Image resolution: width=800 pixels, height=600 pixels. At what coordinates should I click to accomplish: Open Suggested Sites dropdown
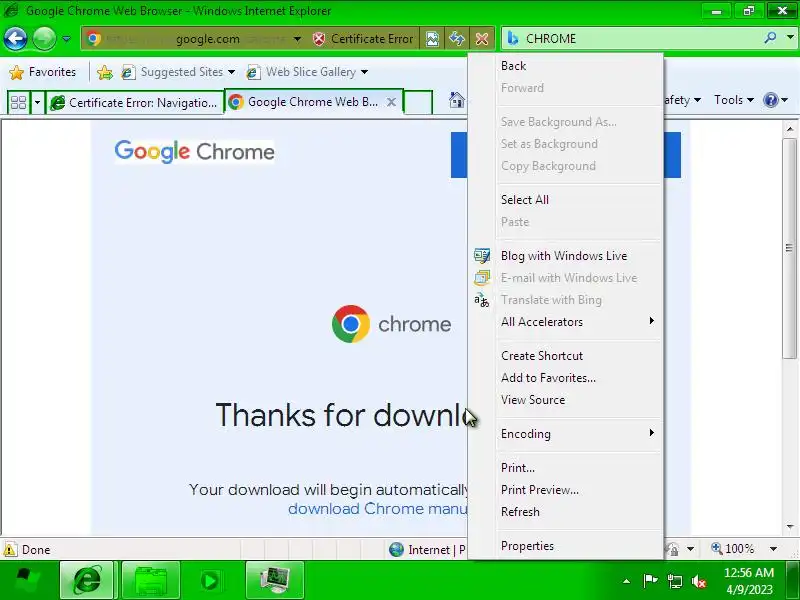pyautogui.click(x=178, y=72)
